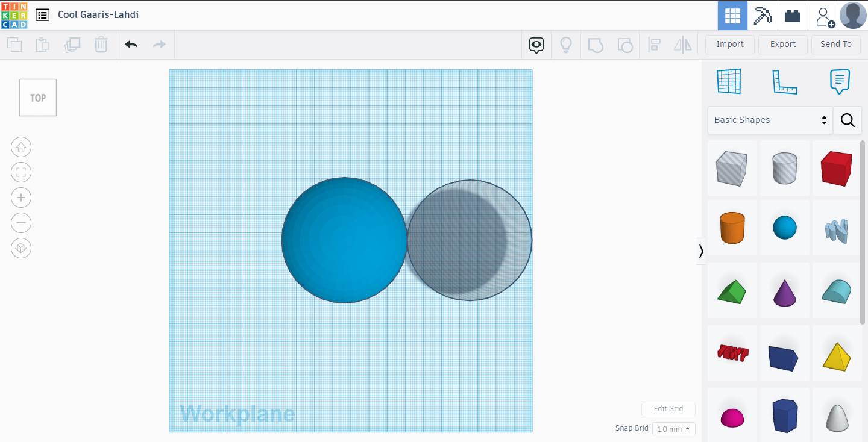The height and width of the screenshot is (442, 868).
Task: Open the Snap Grid dropdown
Action: click(x=673, y=428)
